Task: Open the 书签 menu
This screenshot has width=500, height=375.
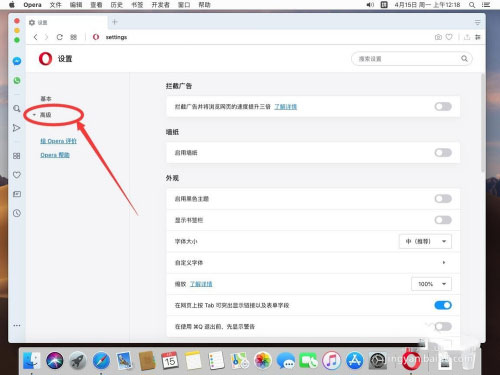Action: click(x=137, y=5)
